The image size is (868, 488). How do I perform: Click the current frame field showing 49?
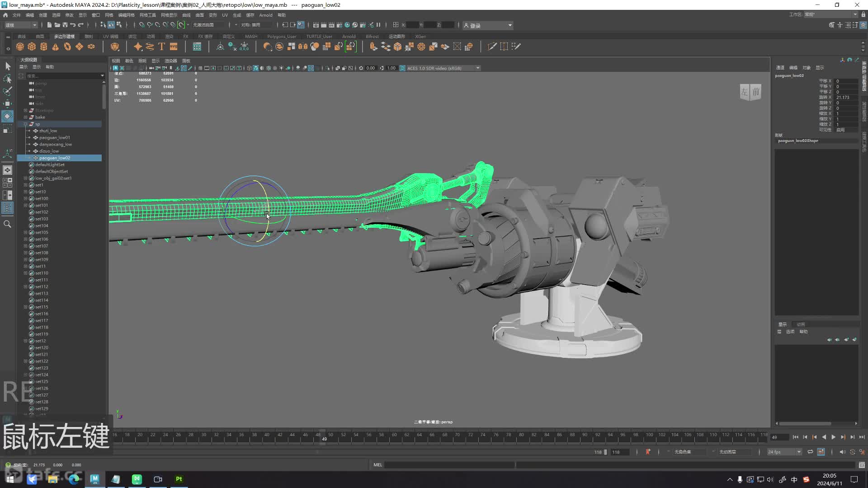779,437
